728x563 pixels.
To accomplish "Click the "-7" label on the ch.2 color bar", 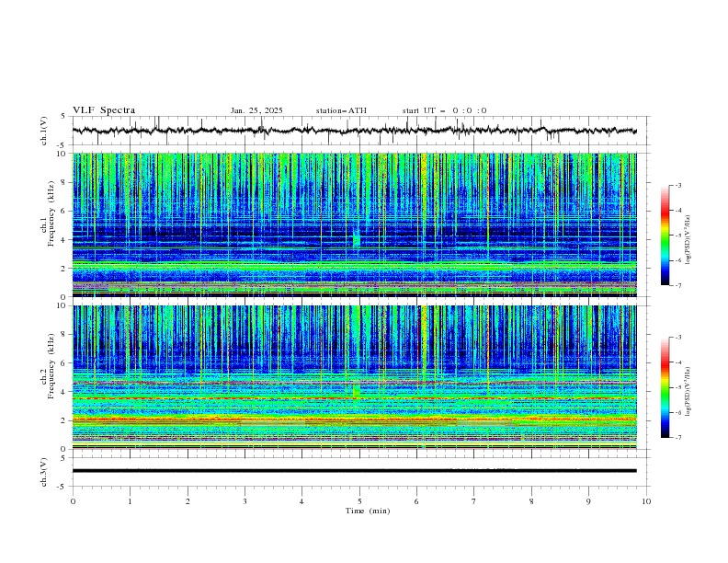I will (677, 437).
